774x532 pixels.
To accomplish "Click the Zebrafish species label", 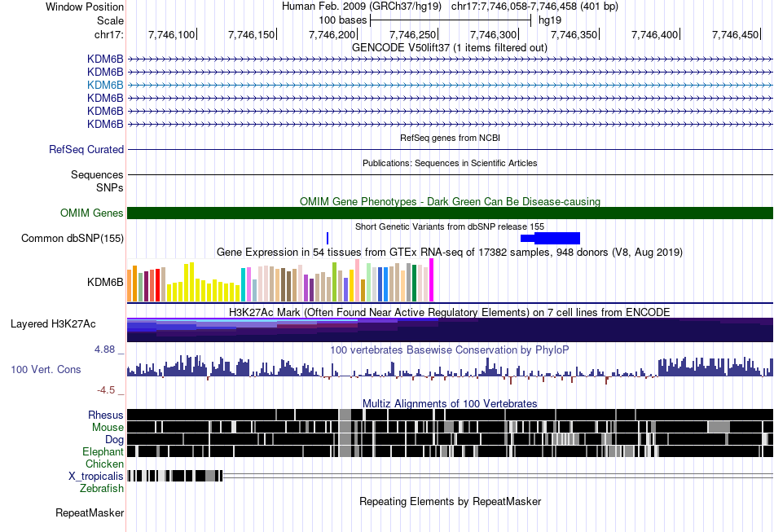I will pos(102,489).
